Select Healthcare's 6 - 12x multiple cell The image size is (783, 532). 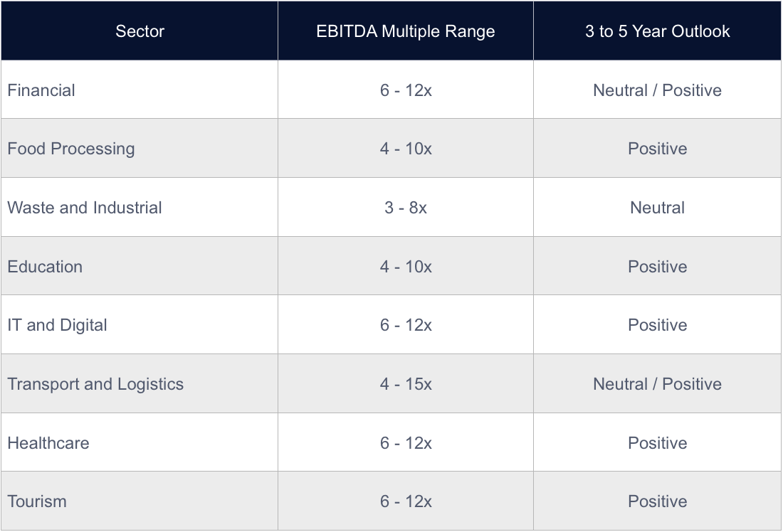406,443
